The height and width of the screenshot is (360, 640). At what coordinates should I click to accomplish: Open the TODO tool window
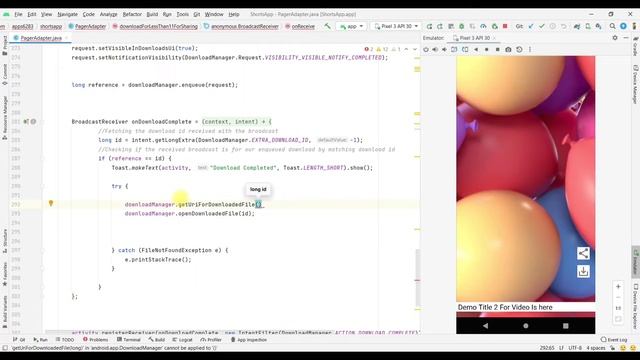65,340
